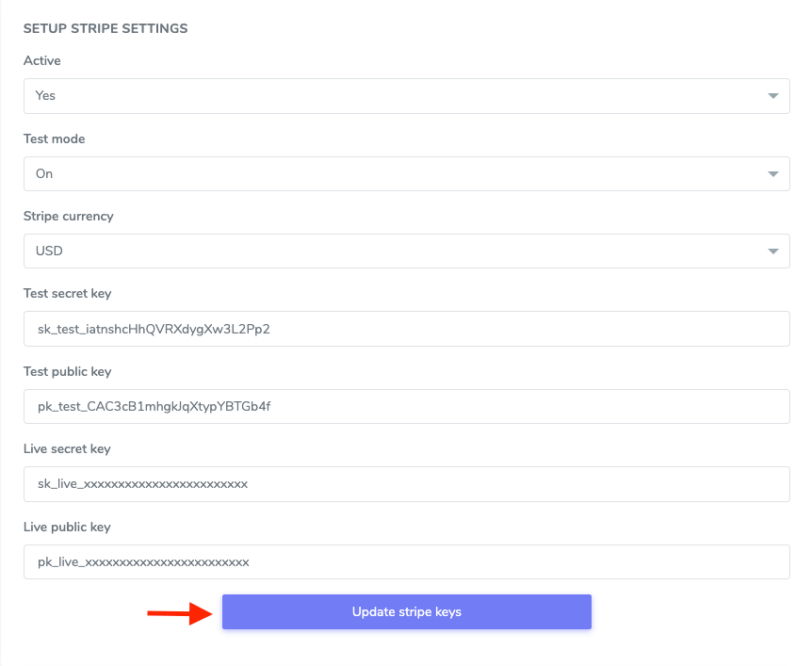812x666 pixels.
Task: Click the Test mode label text
Action: [54, 138]
